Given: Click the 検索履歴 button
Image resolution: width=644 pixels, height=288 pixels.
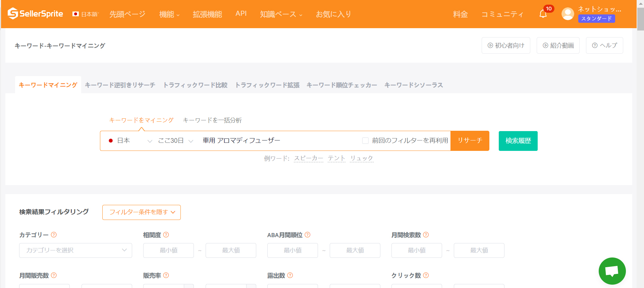Looking at the screenshot, I should pyautogui.click(x=518, y=141).
